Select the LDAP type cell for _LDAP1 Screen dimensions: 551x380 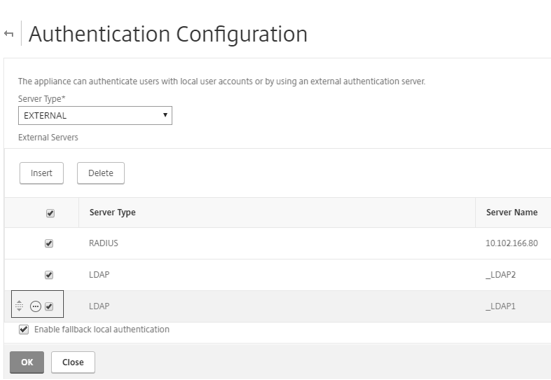pyautogui.click(x=99, y=306)
